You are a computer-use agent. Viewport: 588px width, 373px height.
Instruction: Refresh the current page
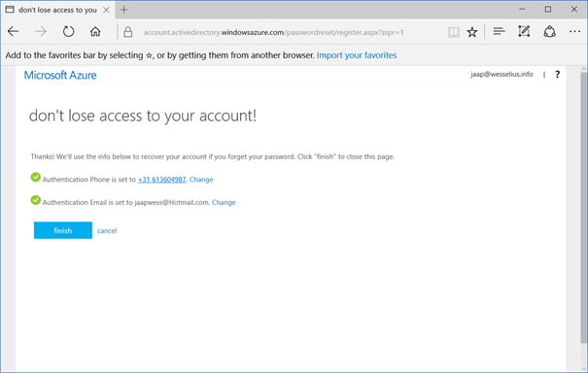point(68,31)
